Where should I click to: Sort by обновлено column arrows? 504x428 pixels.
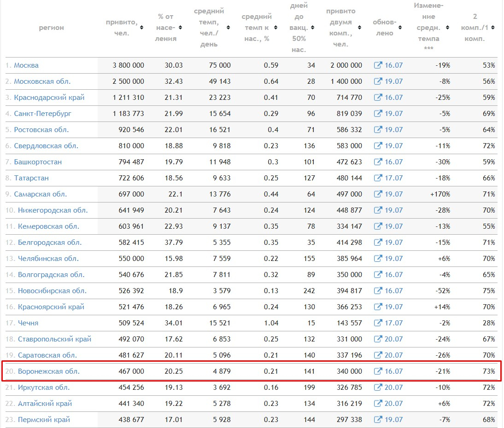pos(399,28)
